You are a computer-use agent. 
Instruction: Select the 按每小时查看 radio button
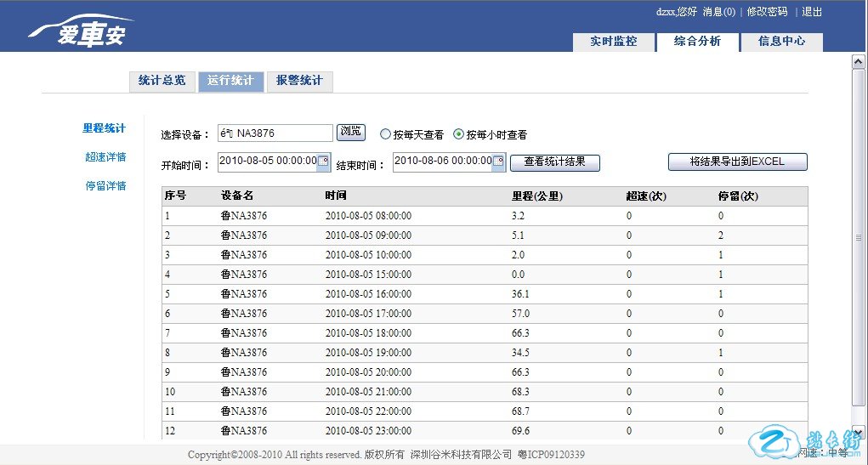click(459, 134)
